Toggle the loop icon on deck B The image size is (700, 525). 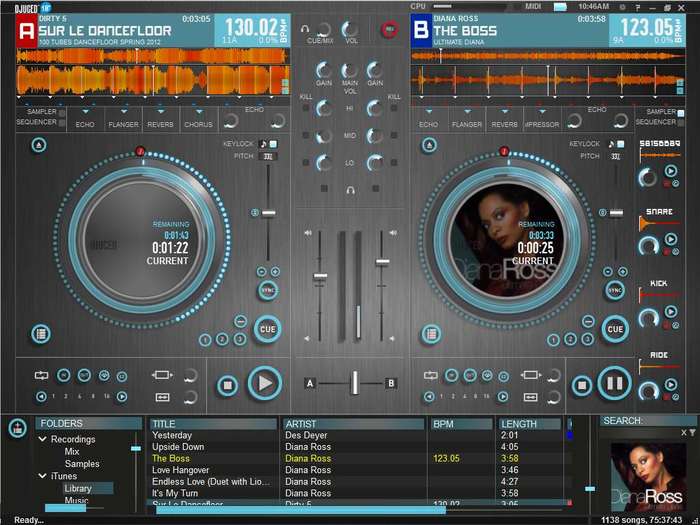431,375
